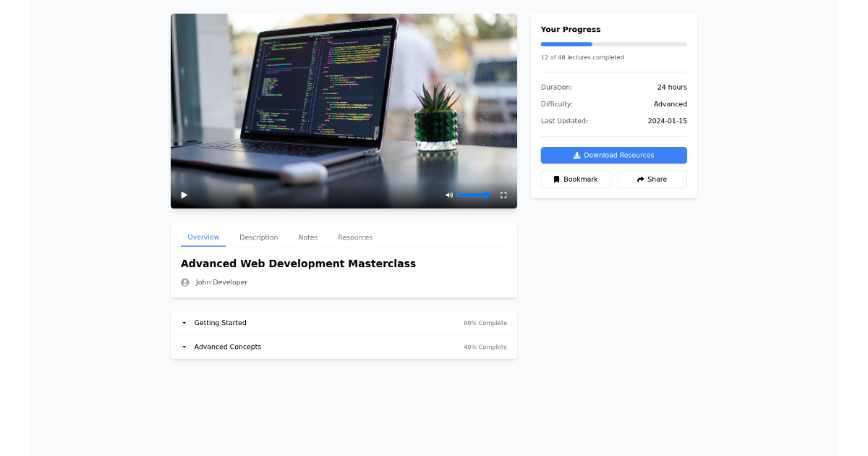Mute the video volume speaker icon

(449, 195)
